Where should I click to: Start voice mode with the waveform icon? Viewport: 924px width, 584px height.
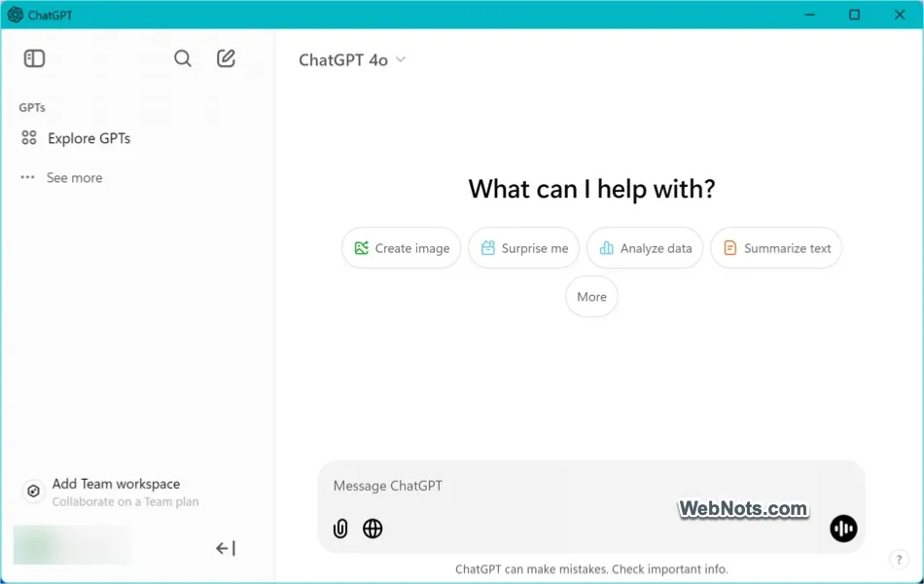click(x=844, y=529)
